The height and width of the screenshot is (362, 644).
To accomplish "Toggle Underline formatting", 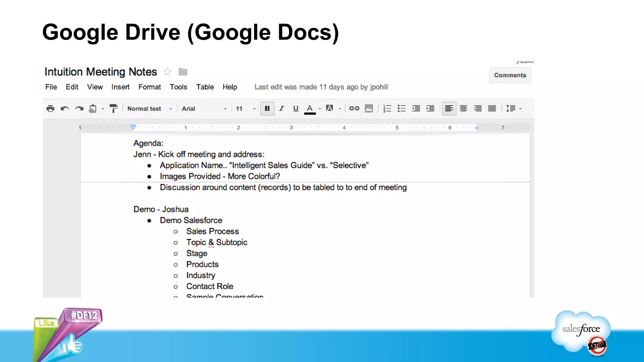I will coord(296,109).
